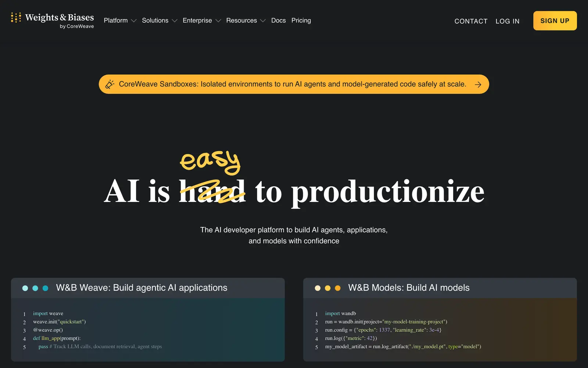Click the arrow icon in CoreWeave Sandboxes banner

[478, 85]
